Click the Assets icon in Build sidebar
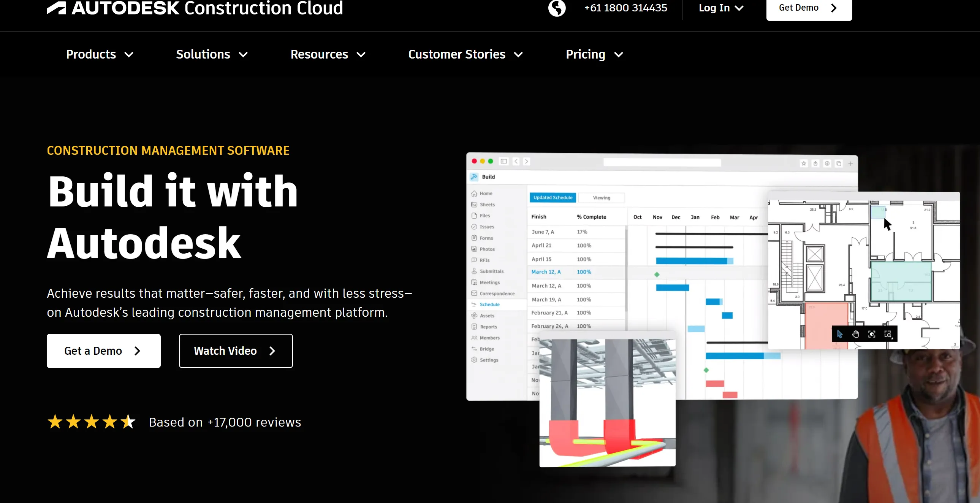This screenshot has height=503, width=980. click(474, 316)
